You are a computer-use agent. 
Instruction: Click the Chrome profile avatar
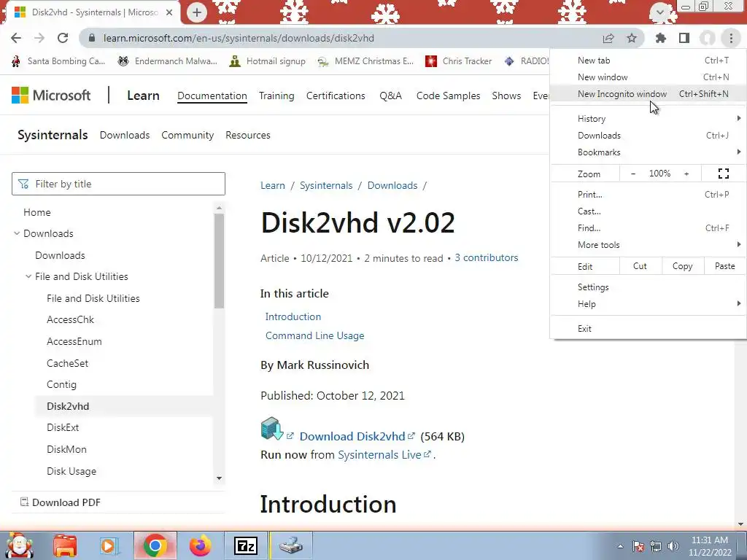(708, 38)
